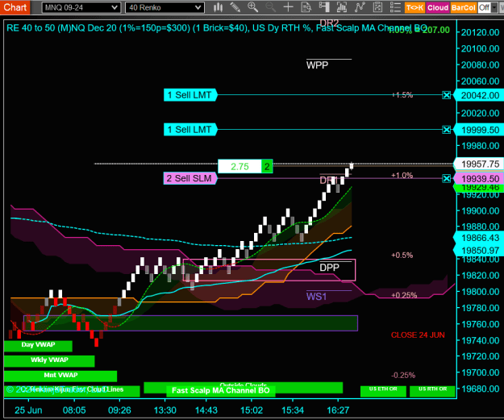
Task: Click the CLOSE 24 JUN text
Action: click(x=418, y=335)
